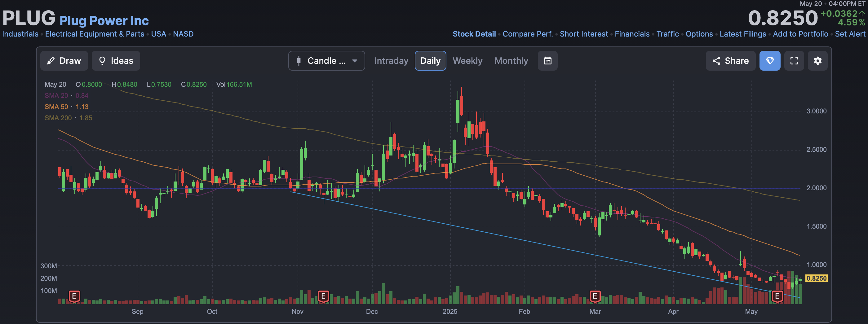Open Electrical Equipment & Parts industry link
The height and width of the screenshot is (324, 868).
tap(95, 34)
